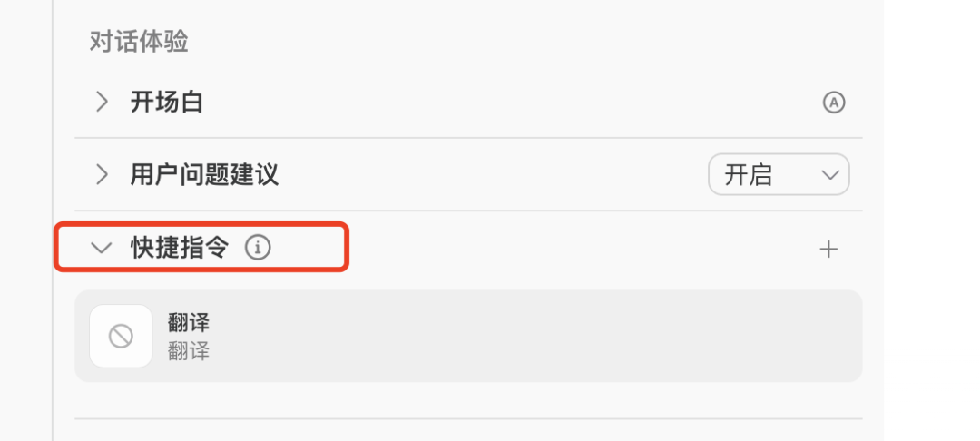The width and height of the screenshot is (980, 441).
Task: Click the gray 翻译 description text
Action: (189, 351)
